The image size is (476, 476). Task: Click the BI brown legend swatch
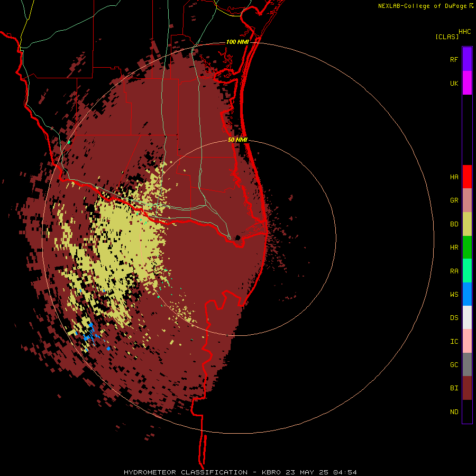pyautogui.click(x=467, y=388)
